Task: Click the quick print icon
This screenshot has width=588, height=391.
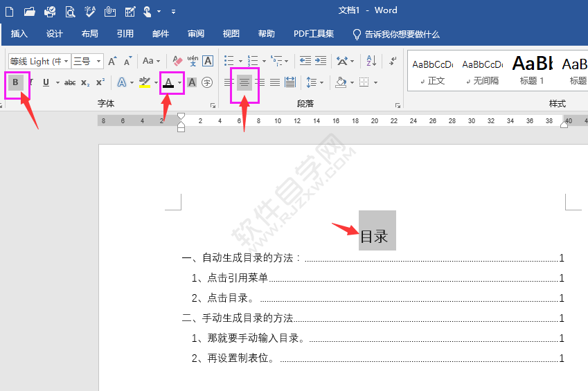Action: (x=50, y=12)
